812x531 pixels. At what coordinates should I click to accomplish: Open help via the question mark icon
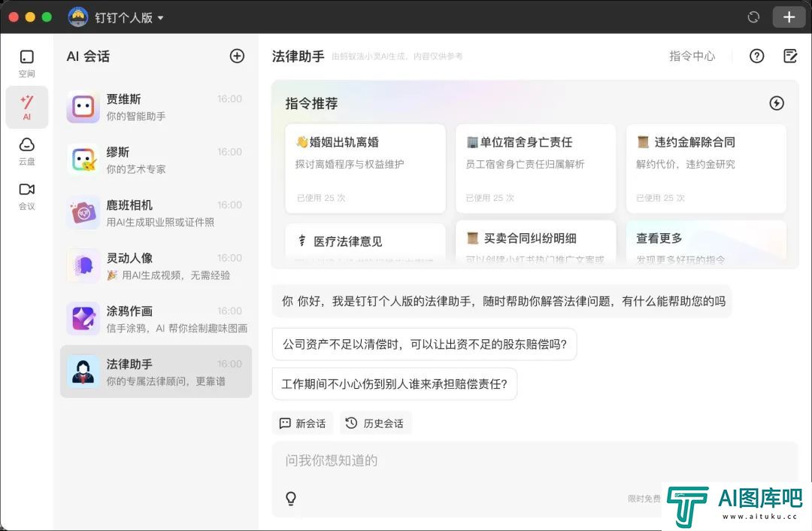pyautogui.click(x=756, y=56)
